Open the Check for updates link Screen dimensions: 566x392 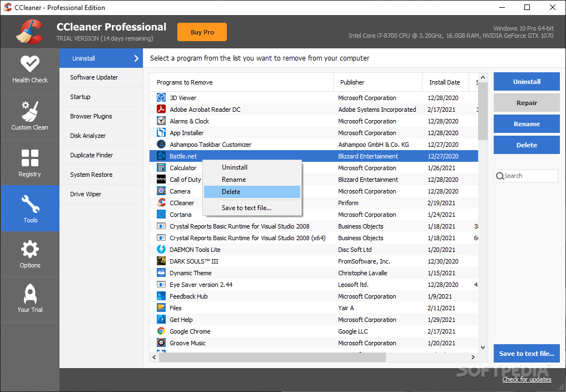tap(526, 379)
